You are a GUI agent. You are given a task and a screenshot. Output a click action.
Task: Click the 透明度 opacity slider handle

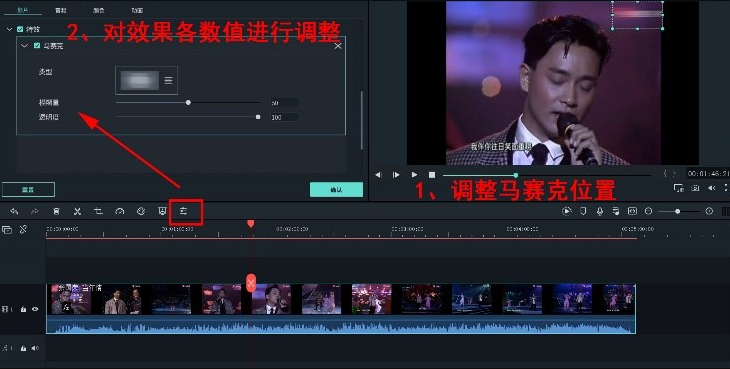pos(258,117)
